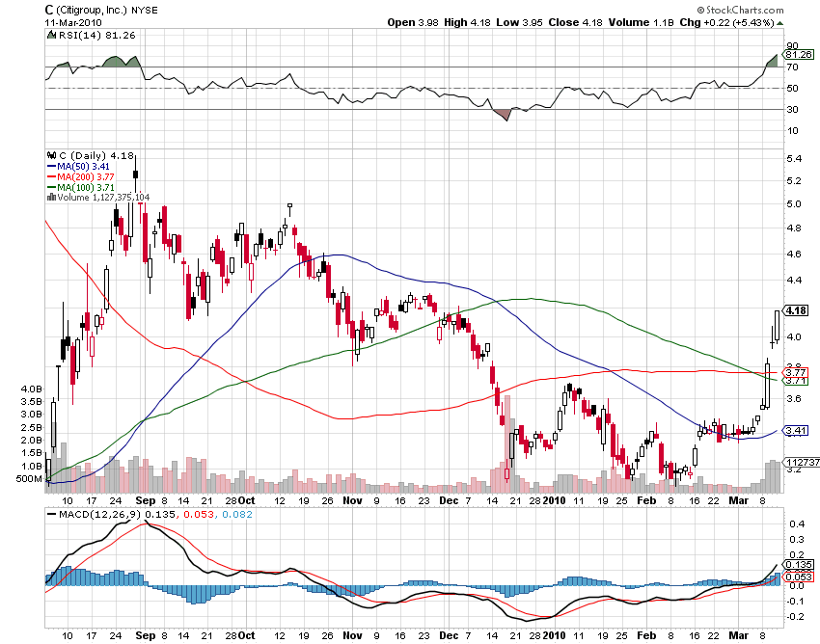The height and width of the screenshot is (644, 820).
Task: Click the red line marker before MA(200)
Action: [x=51, y=176]
